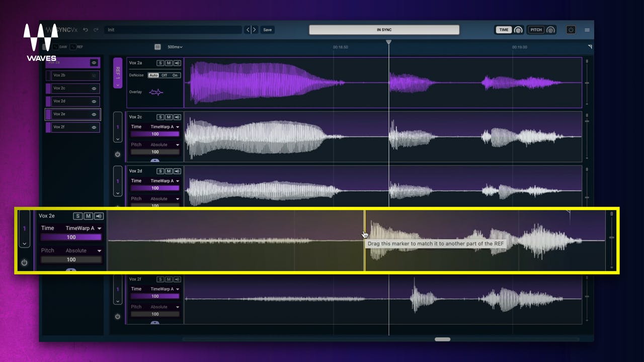Solo the Vox 2a track
The image size is (644, 362).
[x=160, y=63]
